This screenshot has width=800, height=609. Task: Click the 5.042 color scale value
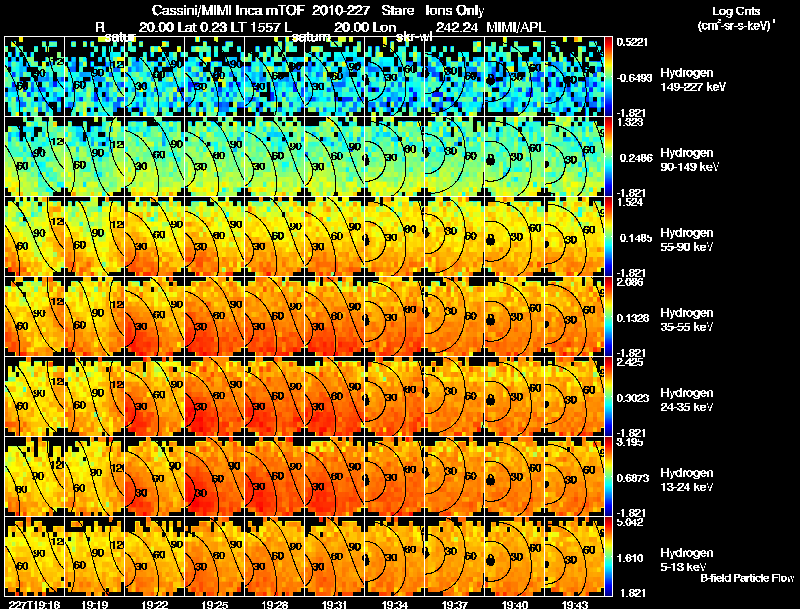pyautogui.click(x=630, y=522)
